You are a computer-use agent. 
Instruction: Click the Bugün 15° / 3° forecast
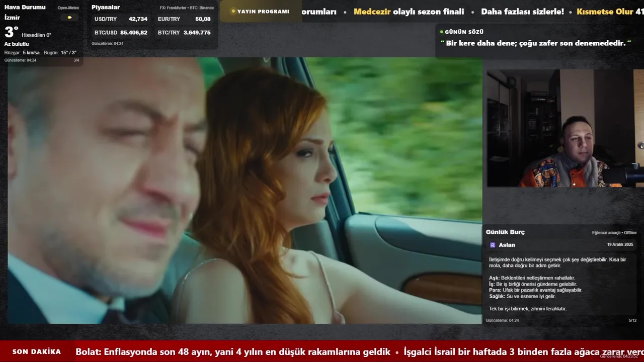pyautogui.click(x=60, y=53)
